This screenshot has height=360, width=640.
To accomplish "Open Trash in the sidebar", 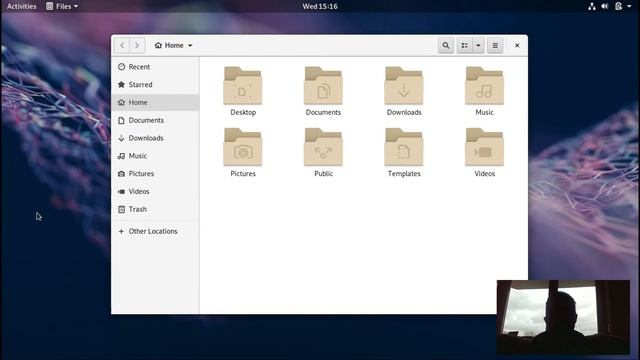I will 155,209.
